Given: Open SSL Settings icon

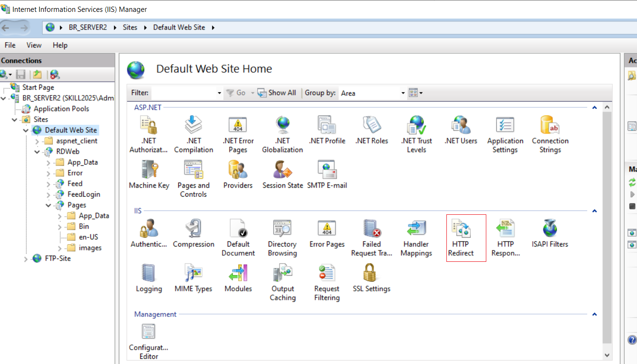Looking at the screenshot, I should tap(371, 278).
